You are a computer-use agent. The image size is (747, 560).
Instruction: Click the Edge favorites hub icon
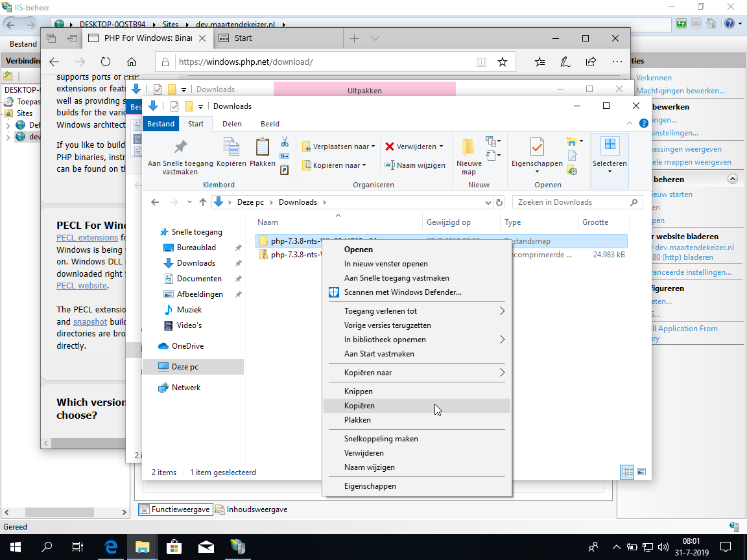pyautogui.click(x=539, y=62)
